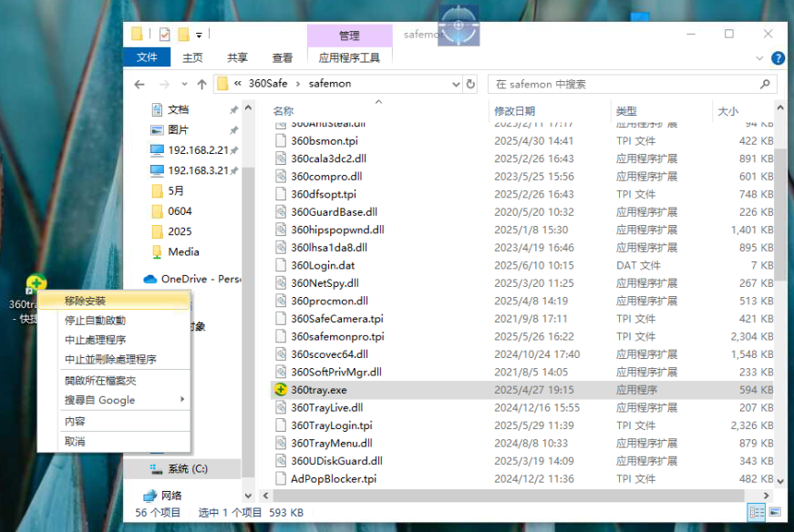This screenshot has height=532, width=794.
Task: Open the 0604 folder in sidebar
Action: [x=180, y=211]
